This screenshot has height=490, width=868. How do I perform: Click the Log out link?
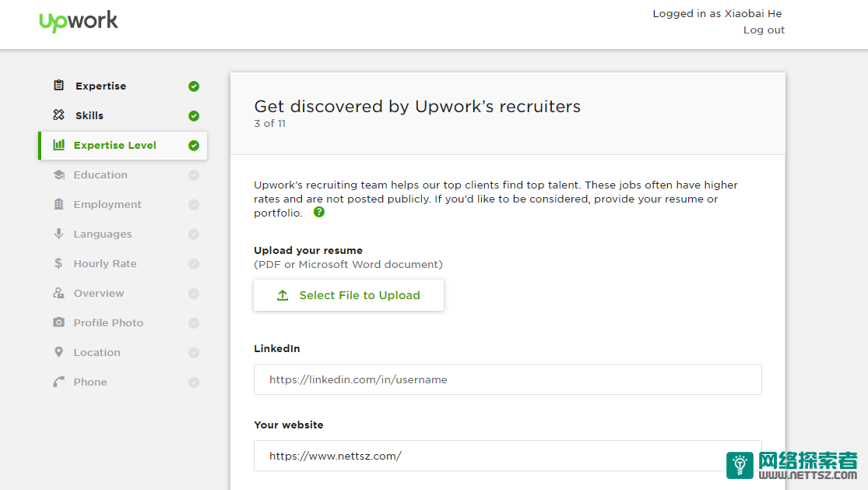764,30
